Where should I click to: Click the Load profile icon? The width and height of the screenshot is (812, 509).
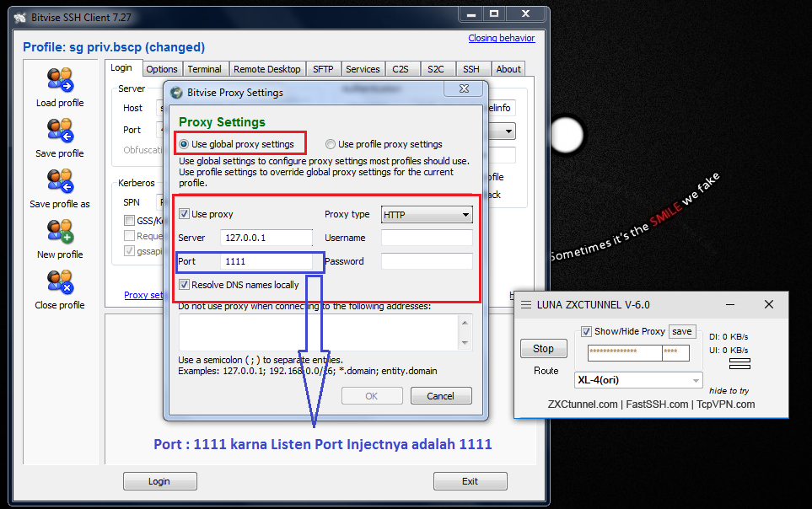pyautogui.click(x=61, y=80)
